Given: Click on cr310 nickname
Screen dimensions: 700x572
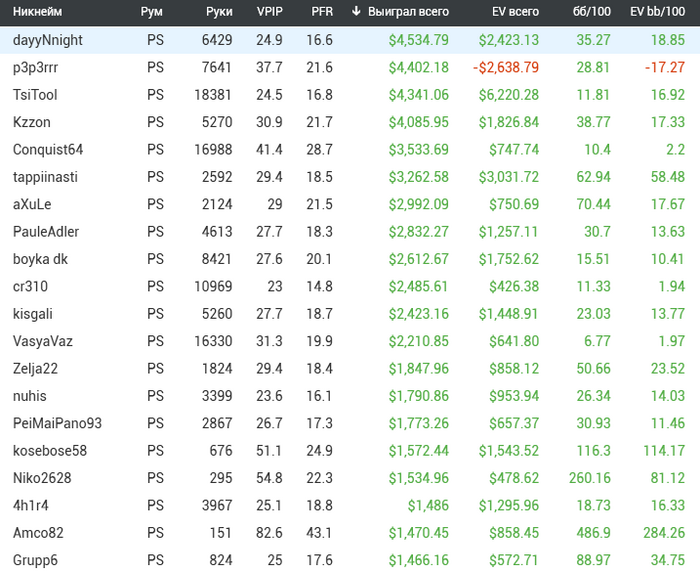Looking at the screenshot, I should pyautogui.click(x=30, y=286).
